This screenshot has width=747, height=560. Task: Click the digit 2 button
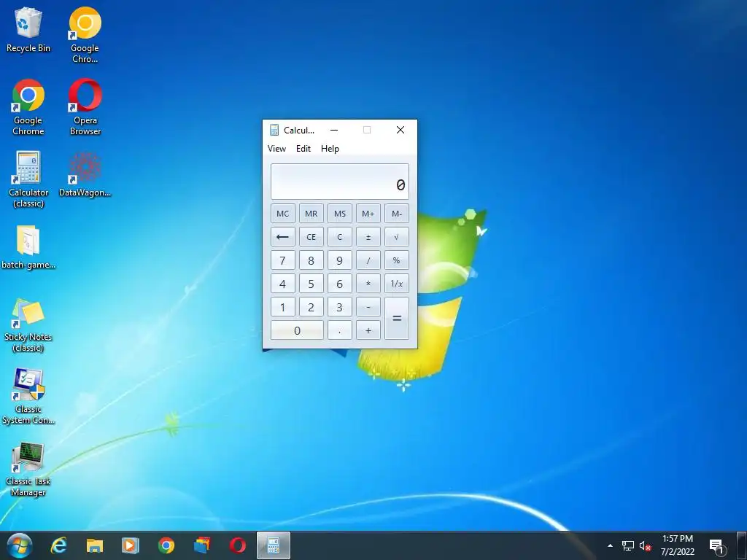[311, 307]
